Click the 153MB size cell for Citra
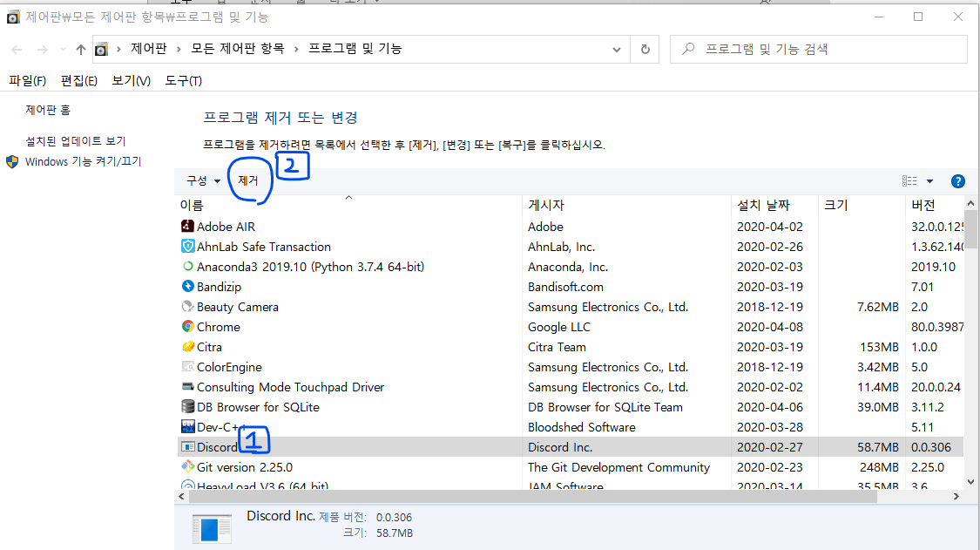The width and height of the screenshot is (980, 550). tap(879, 347)
